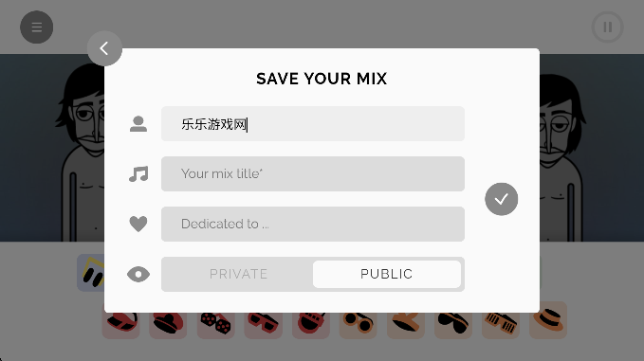Viewport: 644px width, 361px height.
Task: Click the heart dedication icon
Action: click(x=138, y=224)
